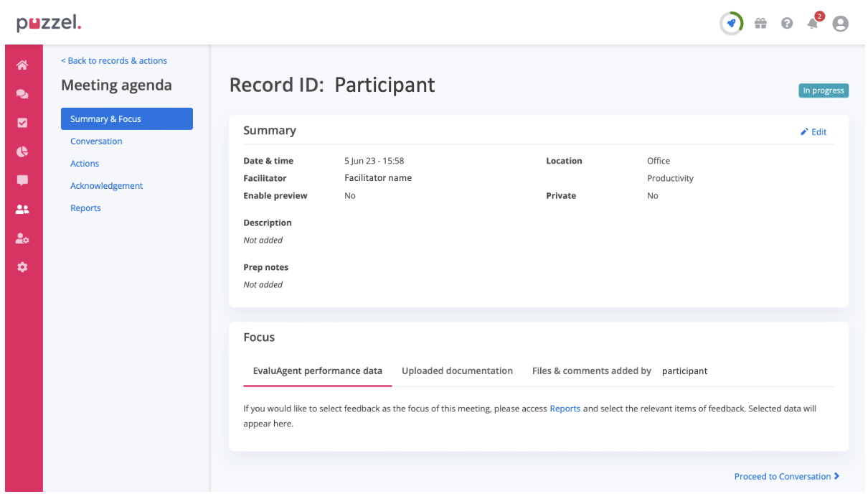The height and width of the screenshot is (494, 868).
Task: Open the Files & comments added by participant tab
Action: coord(619,371)
